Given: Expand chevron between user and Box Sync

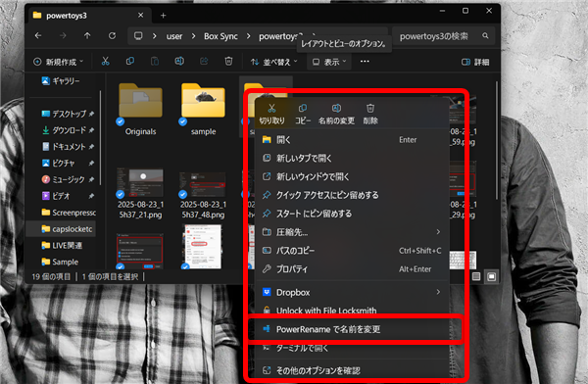Looking at the screenshot, I should 193,36.
